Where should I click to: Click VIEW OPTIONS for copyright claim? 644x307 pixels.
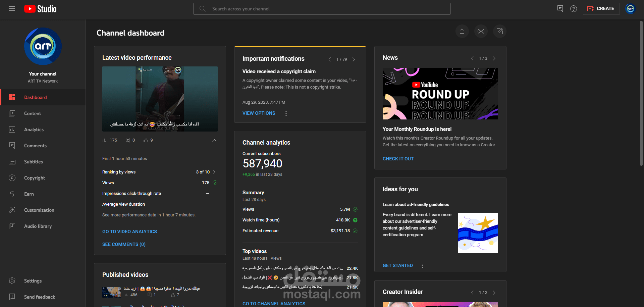[x=259, y=113]
